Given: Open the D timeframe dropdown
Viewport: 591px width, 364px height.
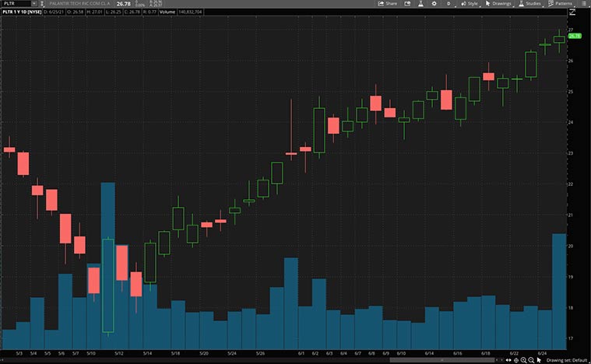Looking at the screenshot, I should click(x=449, y=3).
